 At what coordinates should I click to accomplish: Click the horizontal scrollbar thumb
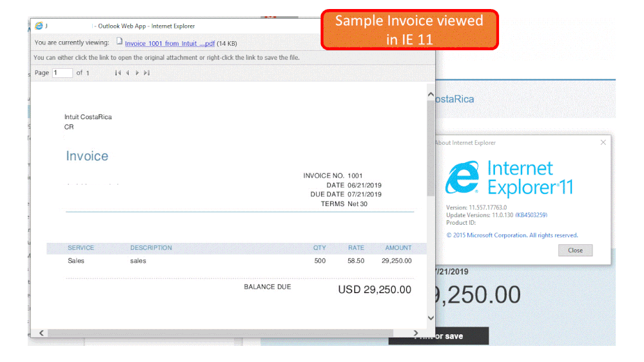pos(220,333)
